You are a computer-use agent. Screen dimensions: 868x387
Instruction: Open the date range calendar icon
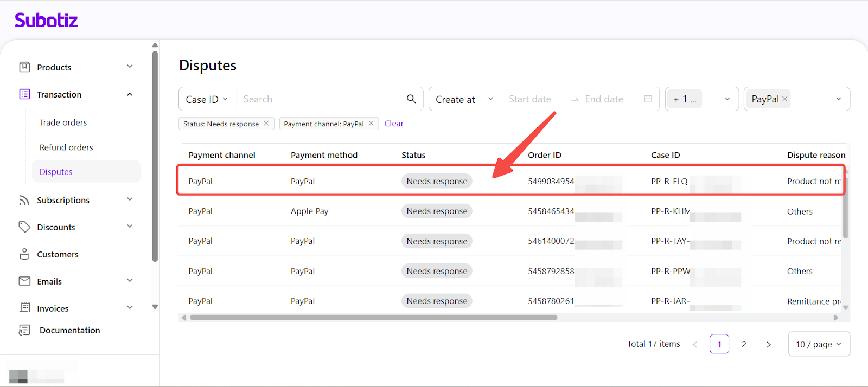click(x=648, y=99)
